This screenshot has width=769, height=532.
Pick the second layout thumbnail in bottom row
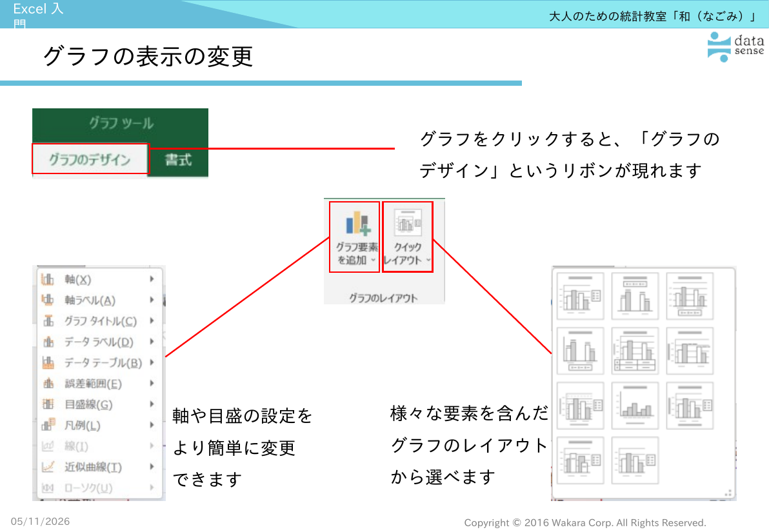click(x=635, y=460)
